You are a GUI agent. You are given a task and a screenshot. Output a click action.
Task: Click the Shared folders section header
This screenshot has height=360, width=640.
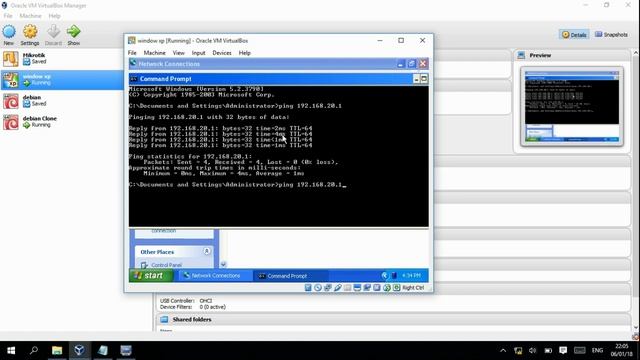(393, 320)
